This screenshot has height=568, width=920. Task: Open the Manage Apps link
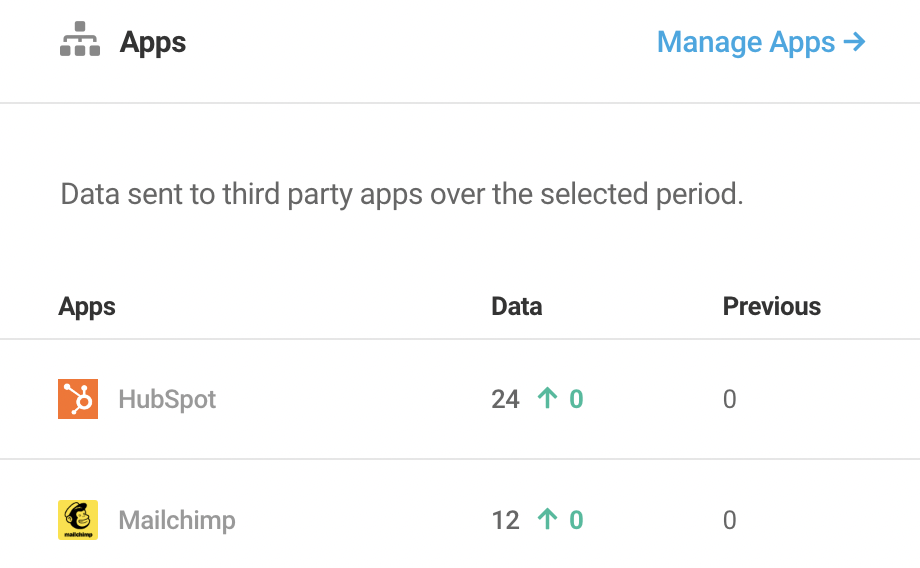click(761, 42)
